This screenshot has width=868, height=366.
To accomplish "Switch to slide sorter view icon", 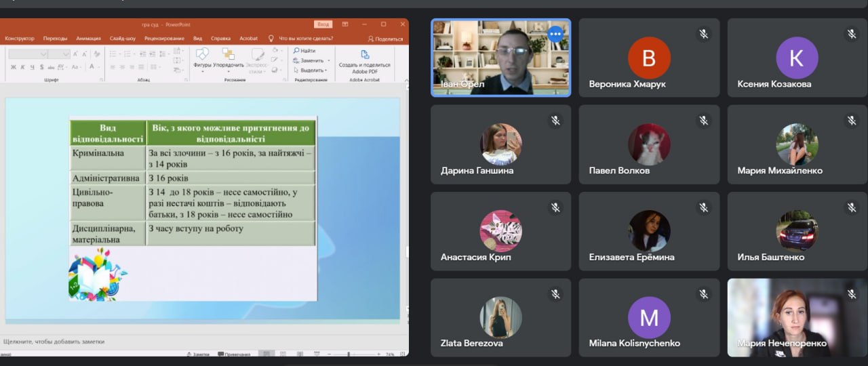I will coord(282,354).
